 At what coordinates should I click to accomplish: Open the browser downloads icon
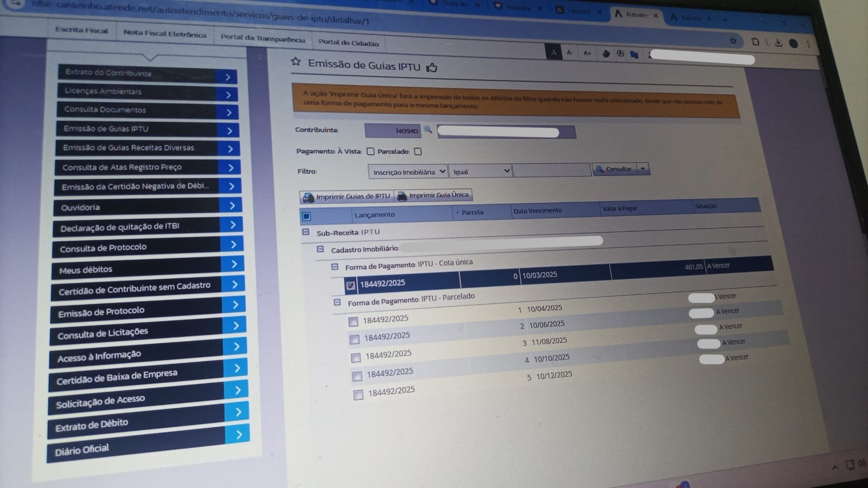pyautogui.click(x=778, y=43)
